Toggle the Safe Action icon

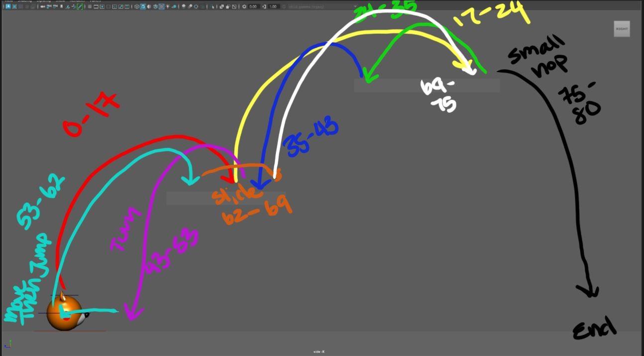tap(120, 6)
